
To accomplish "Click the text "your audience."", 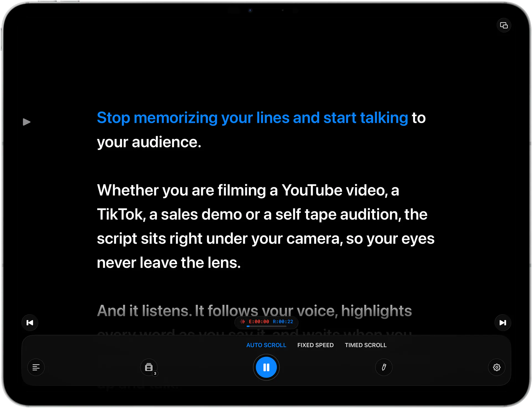I will [x=149, y=142].
